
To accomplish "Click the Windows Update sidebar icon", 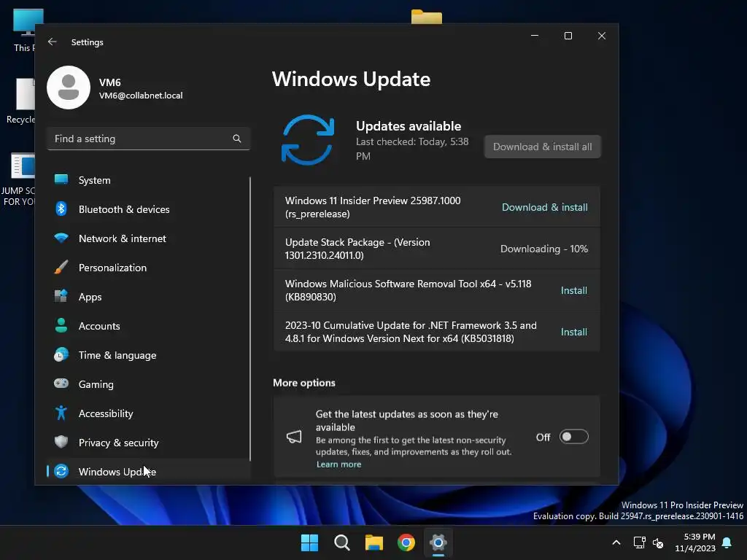I will [61, 471].
